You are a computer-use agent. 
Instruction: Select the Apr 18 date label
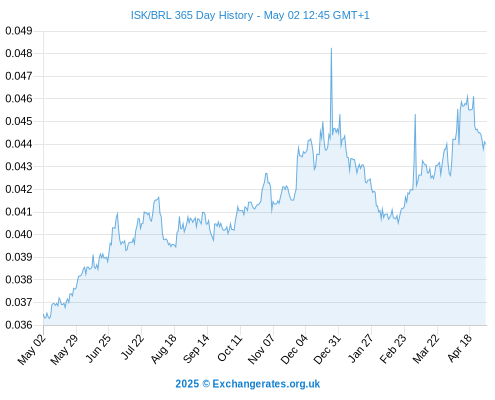tap(460, 348)
